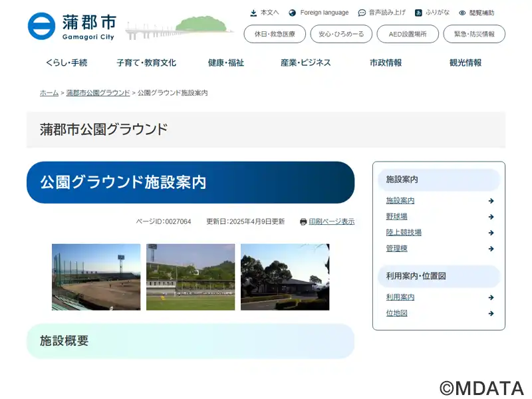Open AED設置場所 button

point(408,34)
